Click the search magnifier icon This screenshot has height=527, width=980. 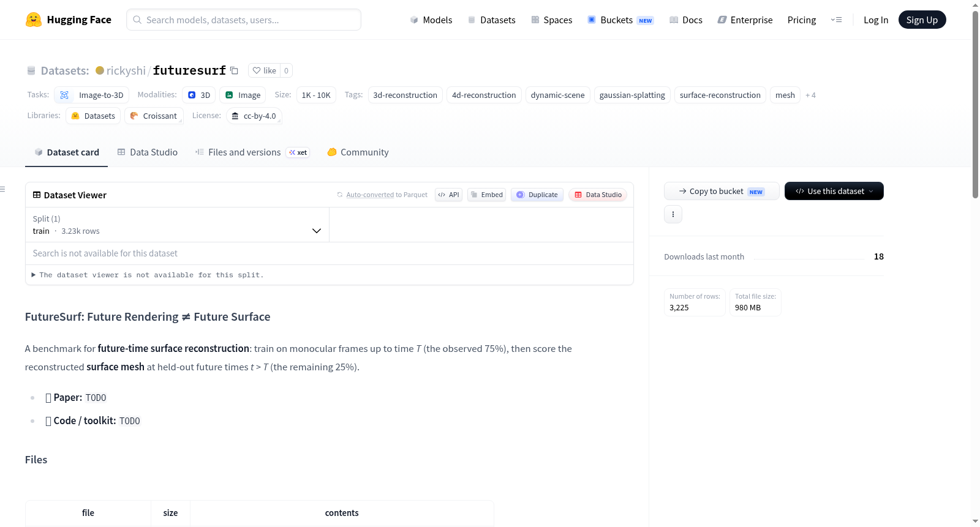coord(137,20)
